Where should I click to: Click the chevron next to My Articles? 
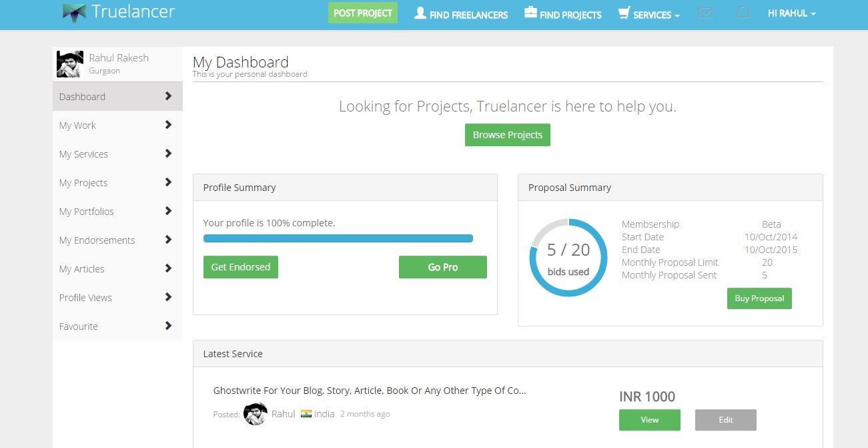(168, 268)
